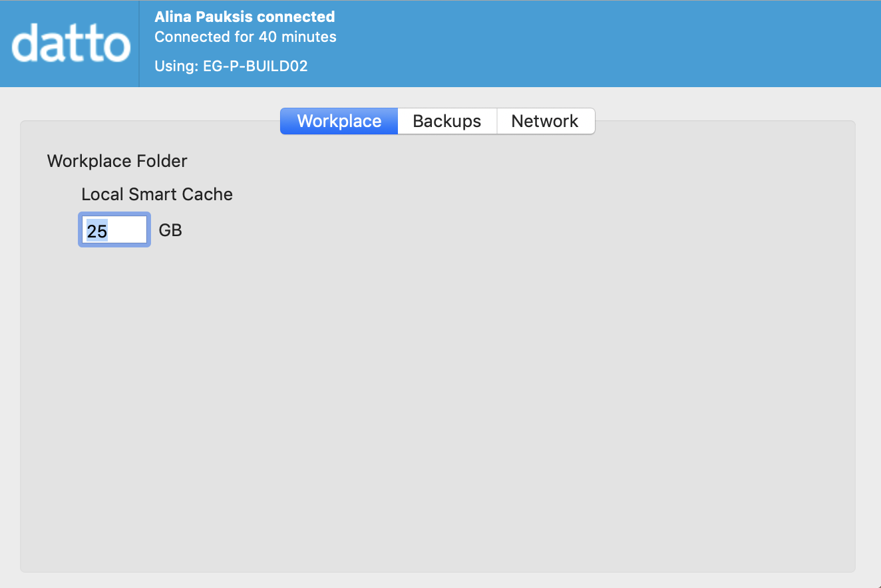Click the word 'connected' after the user name
This screenshot has height=588, width=881.
[x=295, y=17]
